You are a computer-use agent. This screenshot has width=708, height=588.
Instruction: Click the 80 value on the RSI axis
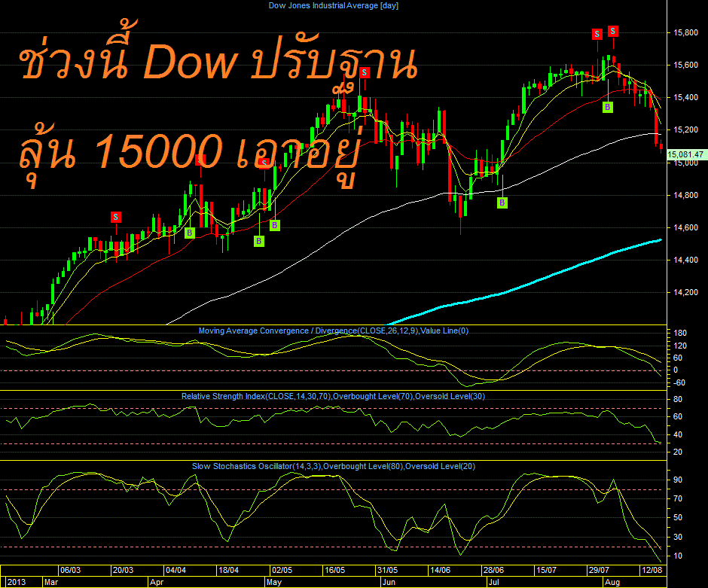tap(678, 399)
